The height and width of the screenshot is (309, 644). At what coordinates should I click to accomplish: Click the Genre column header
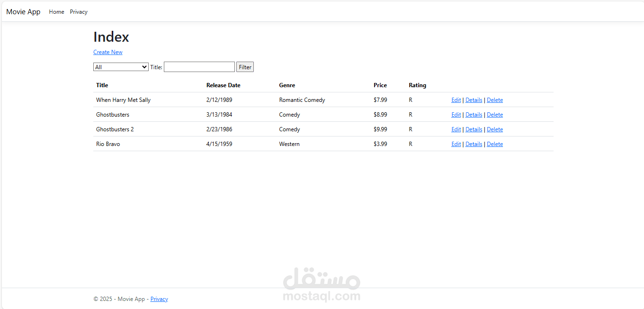(287, 85)
